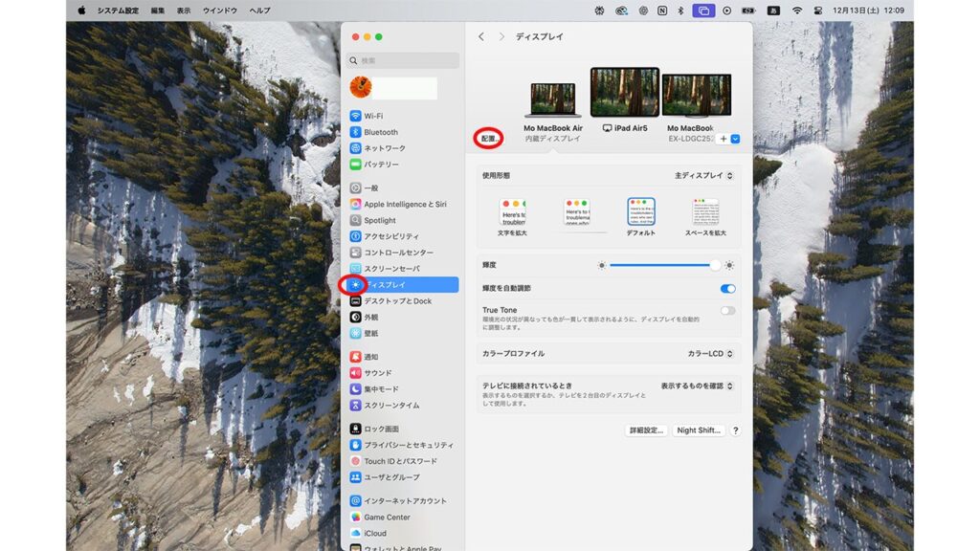Image resolution: width=980 pixels, height=551 pixels.
Task: Open バッテリー settings pane
Action: [381, 165]
